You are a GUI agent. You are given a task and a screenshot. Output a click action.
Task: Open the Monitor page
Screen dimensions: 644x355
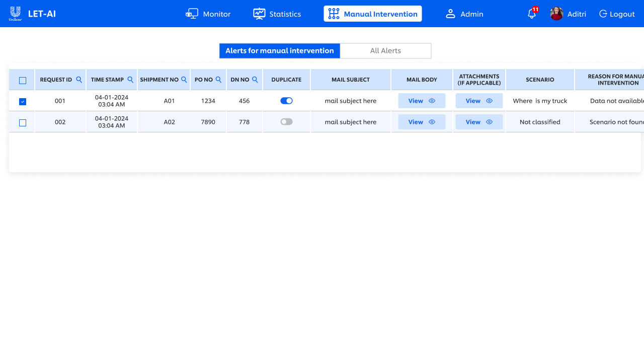tap(208, 14)
